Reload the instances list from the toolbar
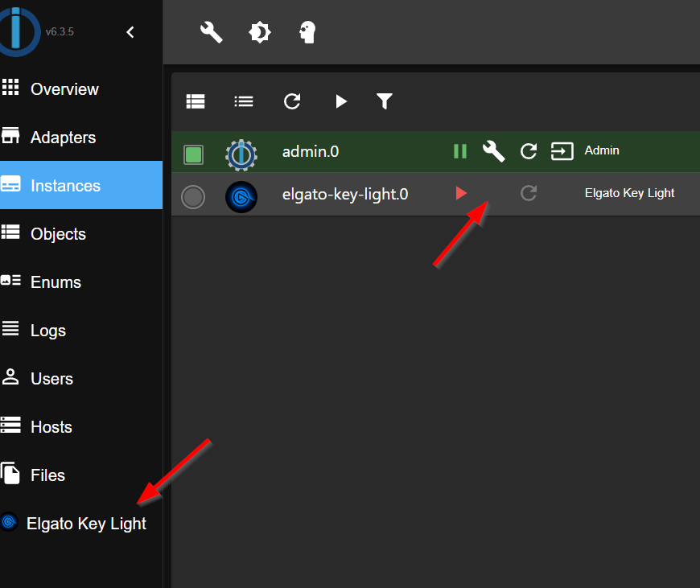Image resolution: width=700 pixels, height=588 pixels. (x=292, y=101)
